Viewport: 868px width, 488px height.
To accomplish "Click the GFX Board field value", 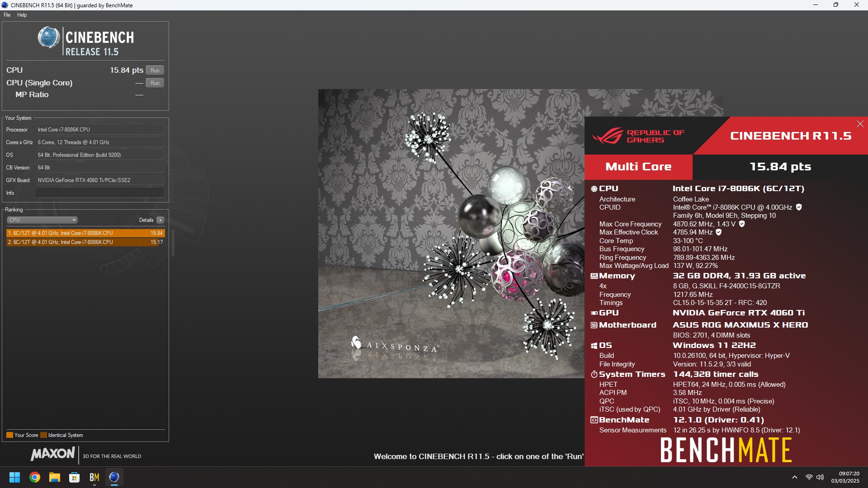I will [x=99, y=180].
